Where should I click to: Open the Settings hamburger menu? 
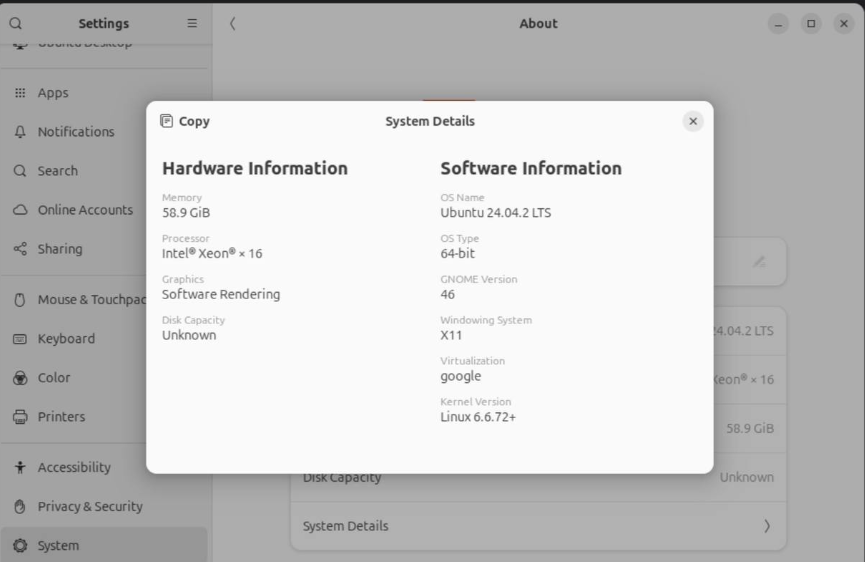tap(192, 23)
